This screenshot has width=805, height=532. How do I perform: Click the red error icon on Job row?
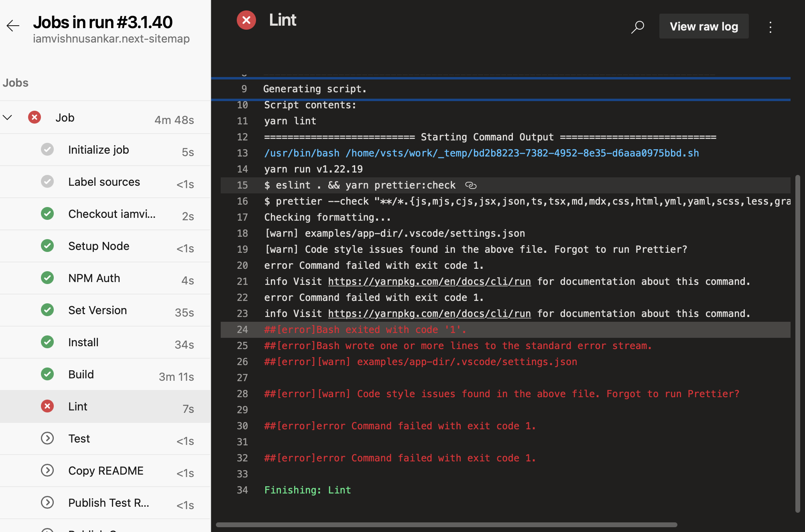35,118
